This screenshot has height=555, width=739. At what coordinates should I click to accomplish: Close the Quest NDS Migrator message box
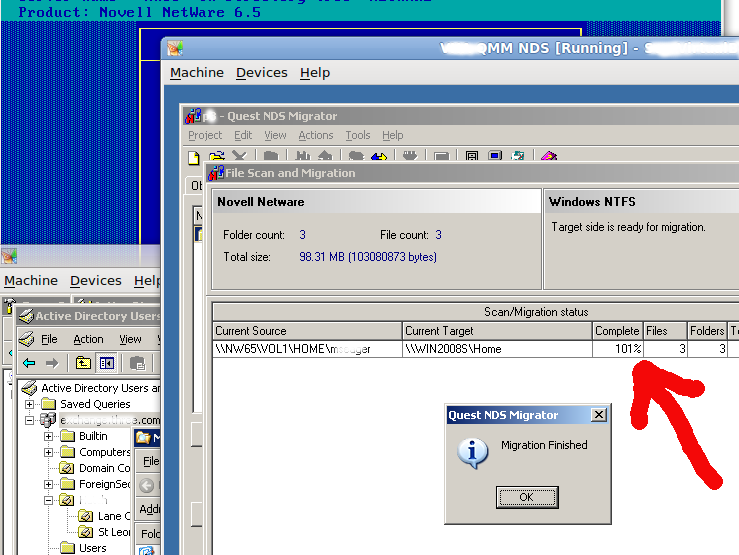coord(599,415)
